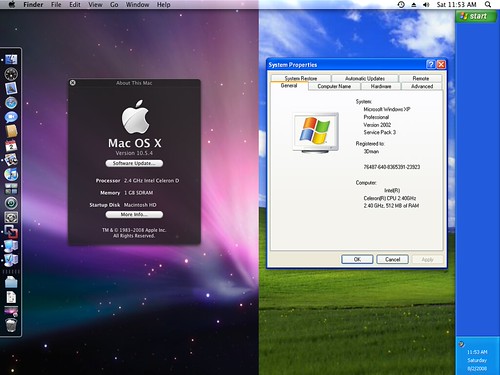Open the volume control in menu bar
The image size is (500, 375).
click(426, 5)
